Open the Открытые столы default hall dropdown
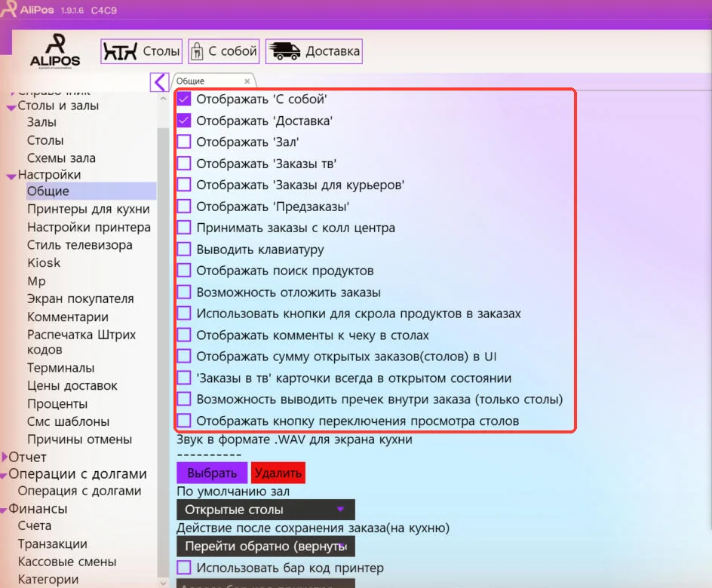712x588 pixels. click(265, 510)
